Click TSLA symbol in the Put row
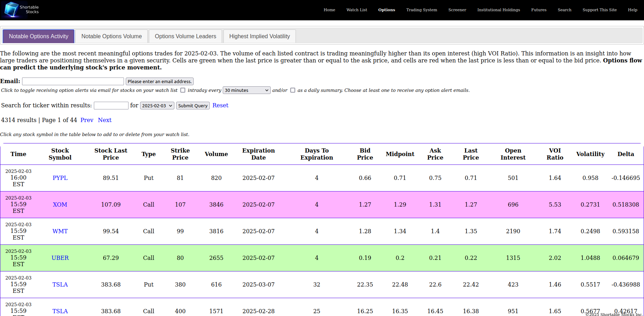 [x=60, y=284]
